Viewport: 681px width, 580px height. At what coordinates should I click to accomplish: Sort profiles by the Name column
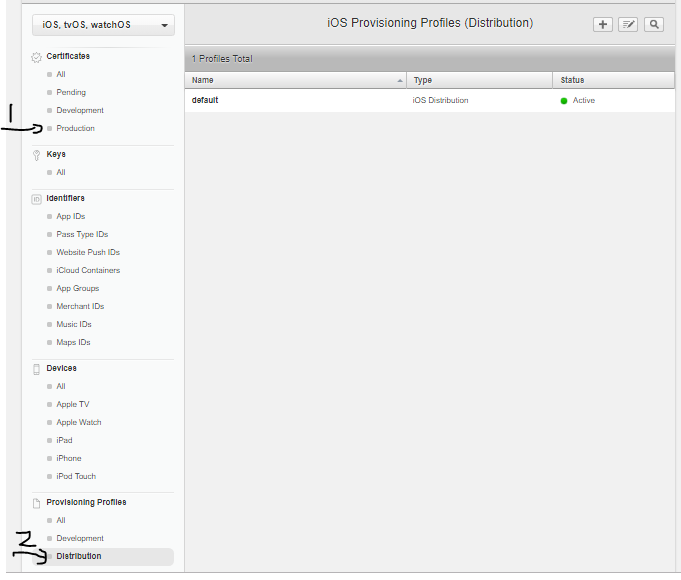coord(296,80)
